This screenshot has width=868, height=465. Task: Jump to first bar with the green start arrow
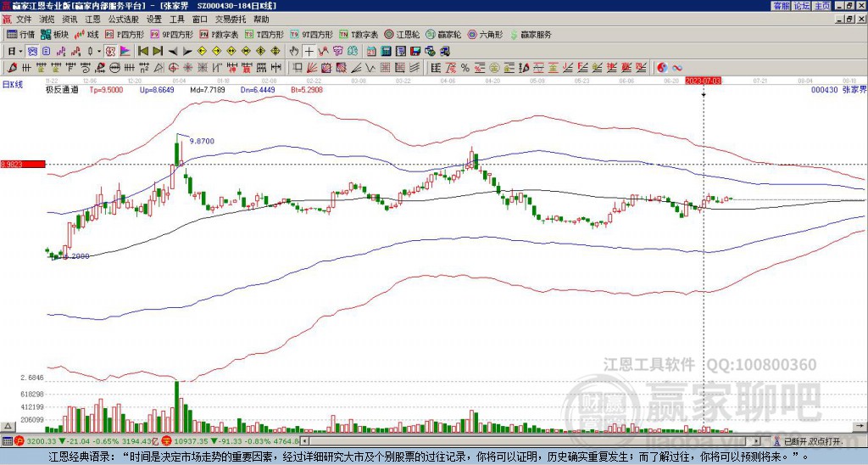pyautogui.click(x=142, y=52)
